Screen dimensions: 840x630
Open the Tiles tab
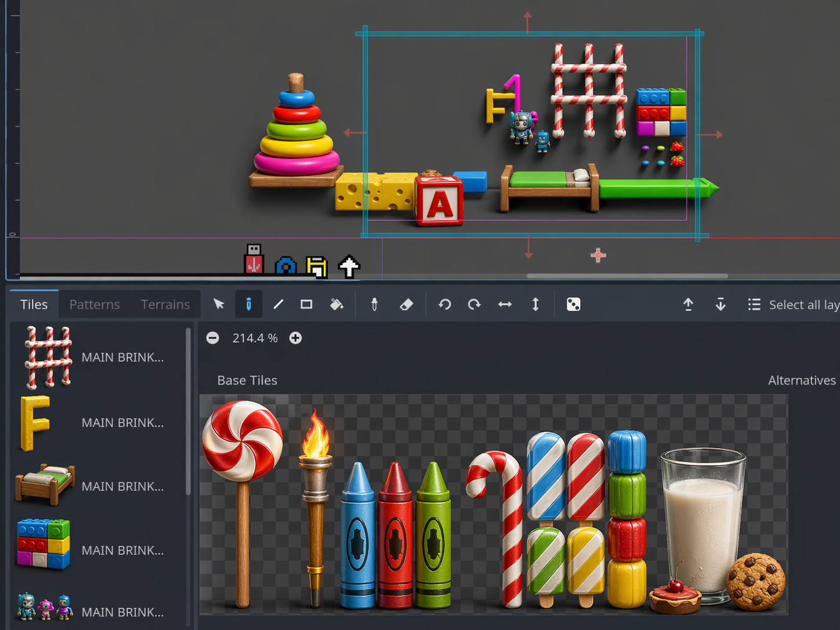pos(34,305)
